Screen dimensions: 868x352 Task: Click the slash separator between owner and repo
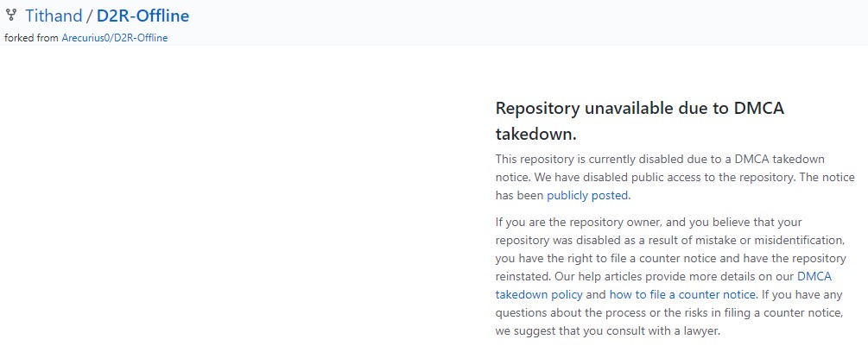coord(89,16)
